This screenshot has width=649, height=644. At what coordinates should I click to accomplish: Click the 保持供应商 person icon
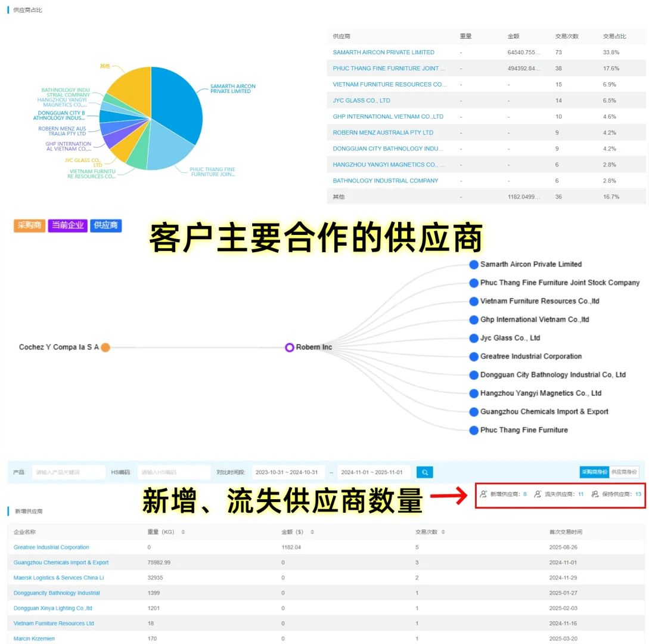[595, 494]
